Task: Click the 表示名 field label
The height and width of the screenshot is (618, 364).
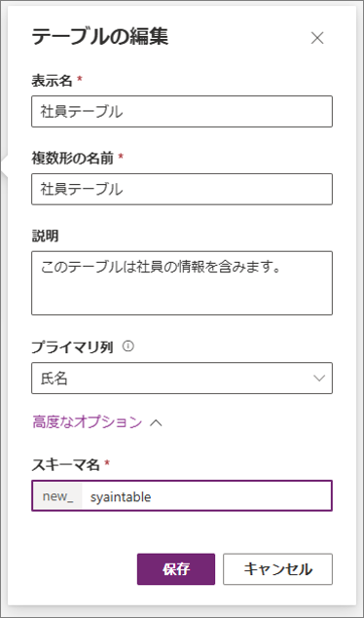Action: [x=52, y=81]
